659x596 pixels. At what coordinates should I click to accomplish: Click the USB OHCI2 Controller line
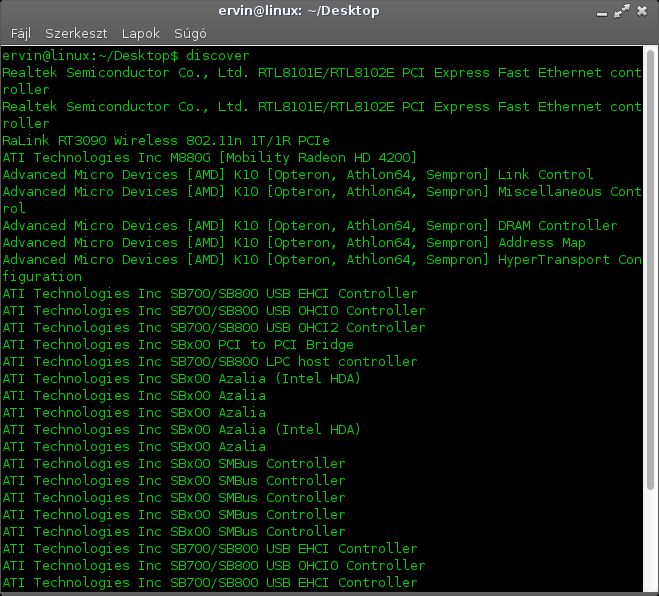tap(214, 328)
